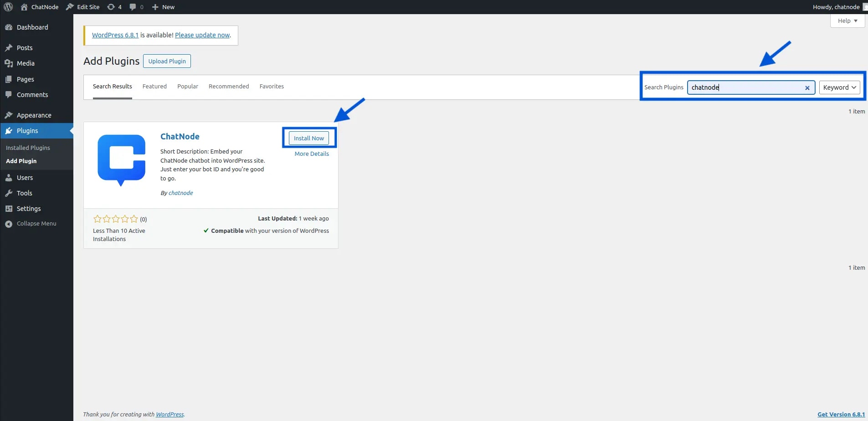Select Add Plugin submenu item
The height and width of the screenshot is (421, 868).
click(21, 161)
